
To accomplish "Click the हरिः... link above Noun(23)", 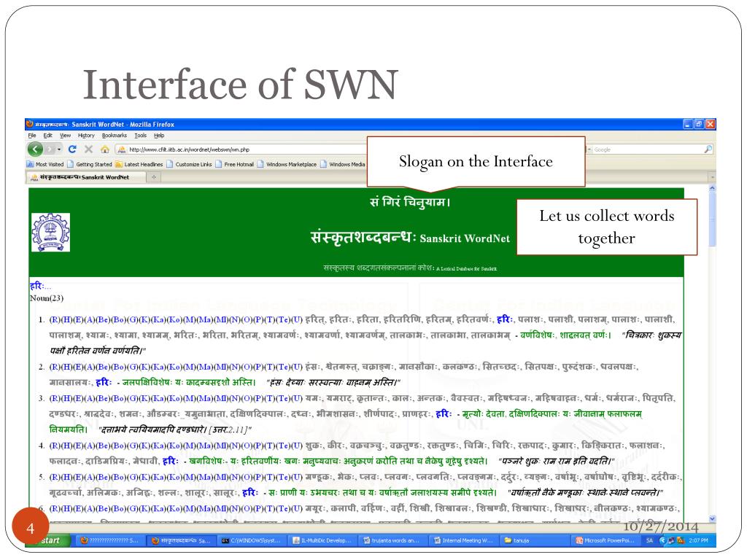I will click(40, 286).
